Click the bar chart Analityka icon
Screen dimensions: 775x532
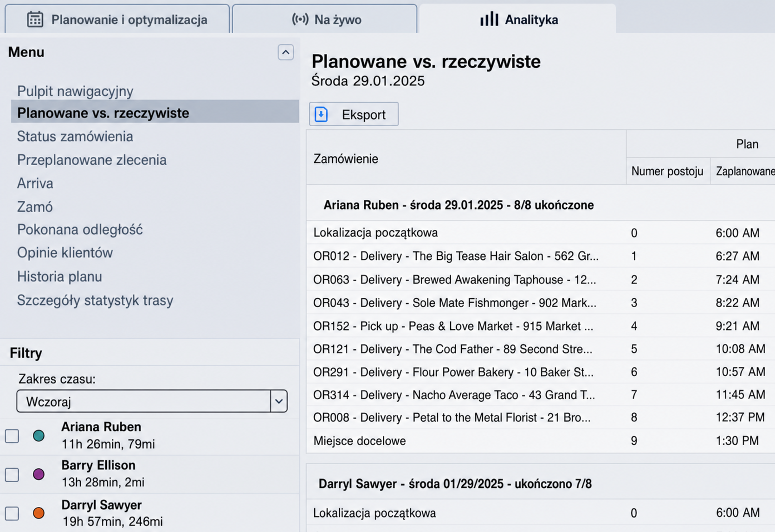coord(489,19)
